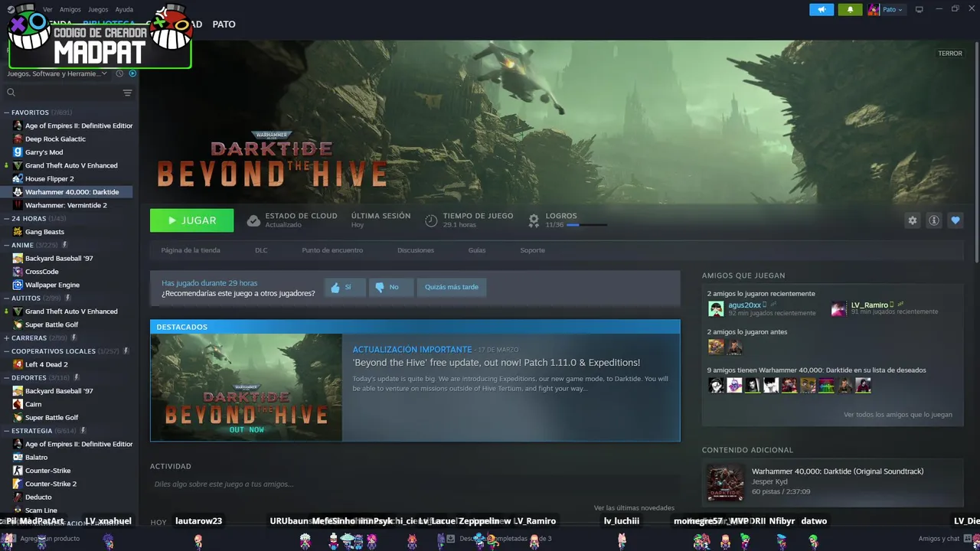Open the Juegos, Software y Herramientas dropdown
The width and height of the screenshot is (980, 551).
pyautogui.click(x=58, y=73)
